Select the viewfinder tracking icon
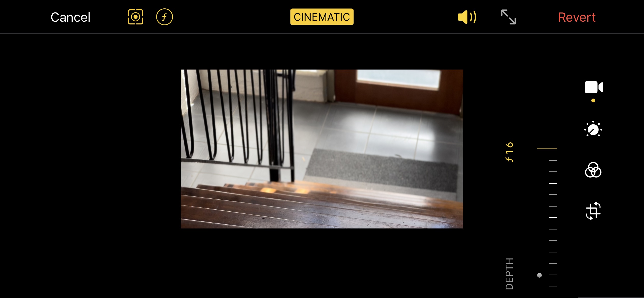This screenshot has height=298, width=644. [136, 17]
